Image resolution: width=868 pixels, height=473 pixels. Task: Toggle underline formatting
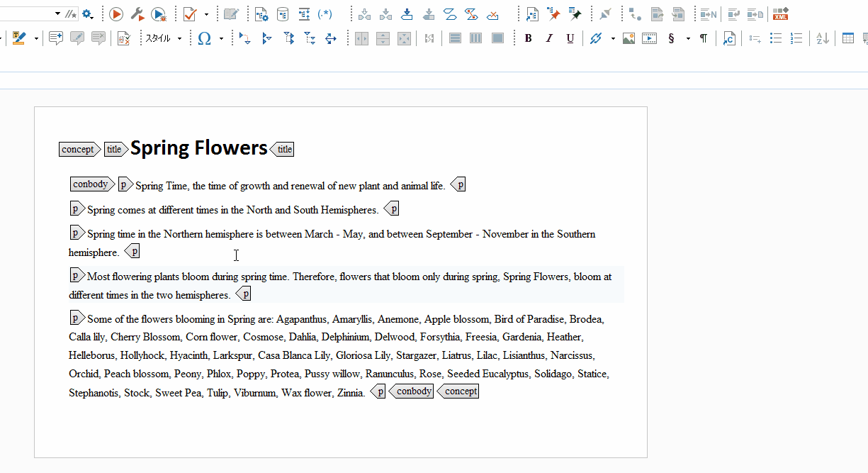570,38
